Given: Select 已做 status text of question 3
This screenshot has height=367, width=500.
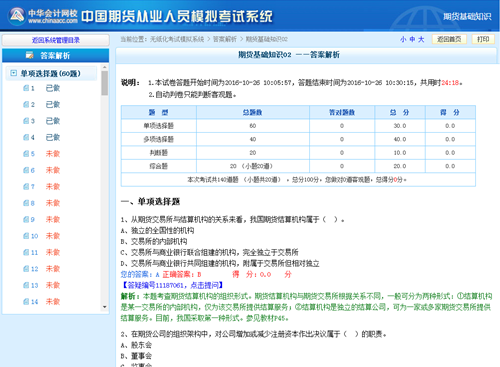Looking at the screenshot, I should pyautogui.click(x=53, y=121).
